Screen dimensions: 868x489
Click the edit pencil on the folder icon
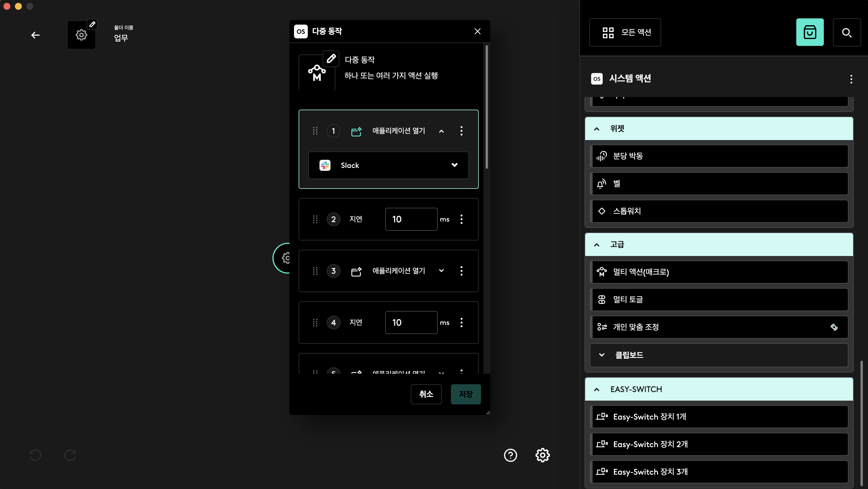click(x=92, y=24)
